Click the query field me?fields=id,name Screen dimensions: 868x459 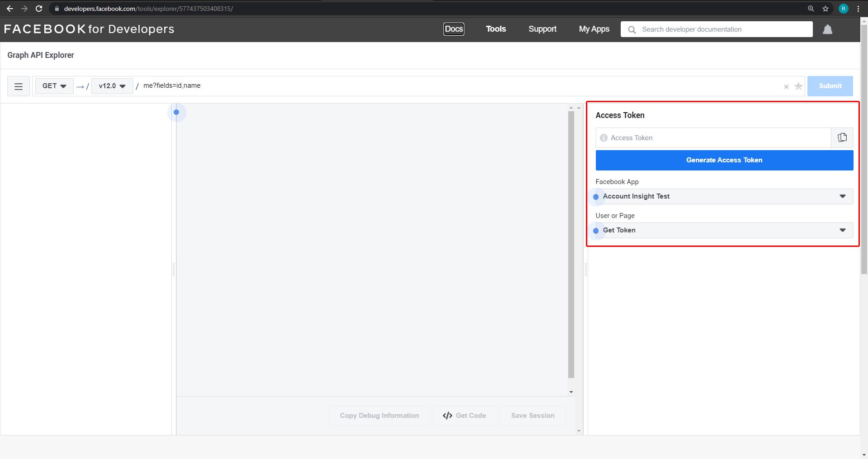click(x=461, y=86)
